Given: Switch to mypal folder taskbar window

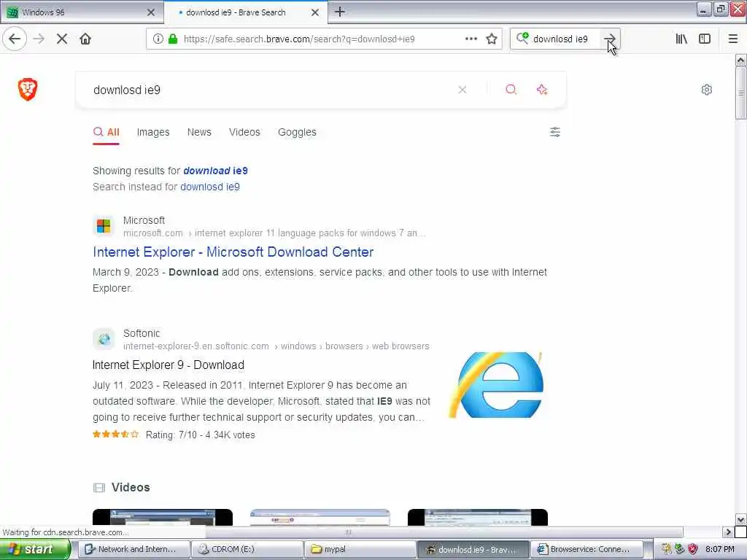Looking at the screenshot, I should click(360, 549).
